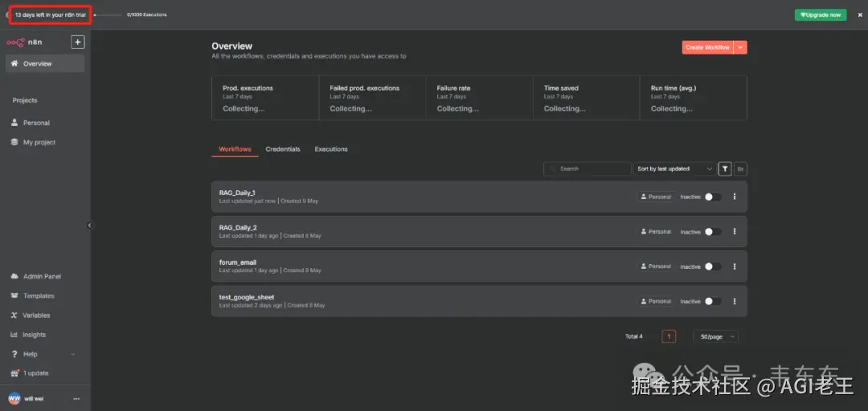Viewport: 868px width, 411px height.
Task: Open the Sort by last updated dropdown
Action: [674, 169]
